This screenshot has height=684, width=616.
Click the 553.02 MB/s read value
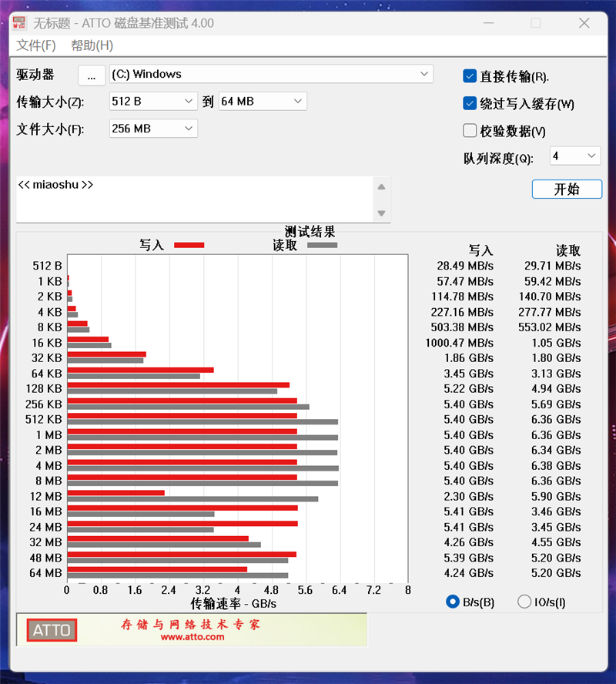pyautogui.click(x=549, y=327)
